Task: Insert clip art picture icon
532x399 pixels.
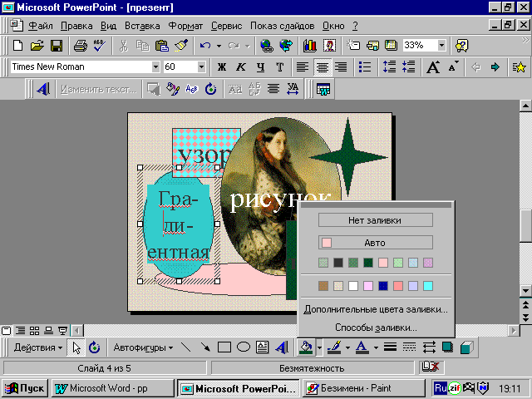Action: [329, 45]
